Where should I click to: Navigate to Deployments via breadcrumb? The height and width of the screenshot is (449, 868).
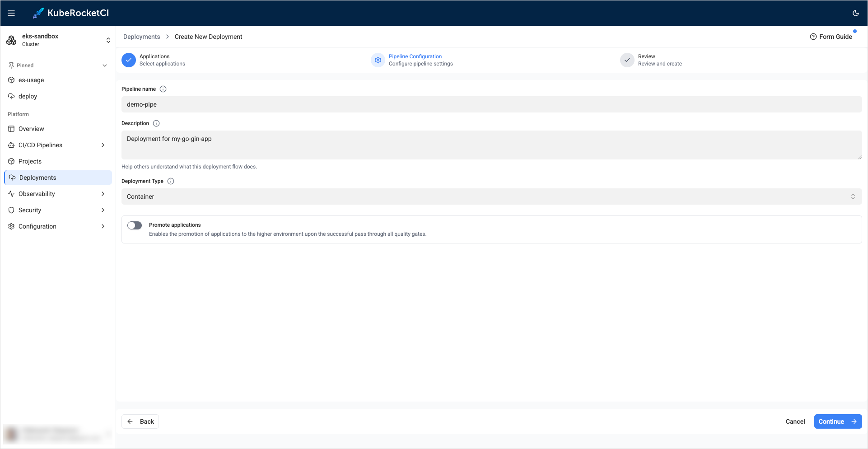pyautogui.click(x=141, y=36)
